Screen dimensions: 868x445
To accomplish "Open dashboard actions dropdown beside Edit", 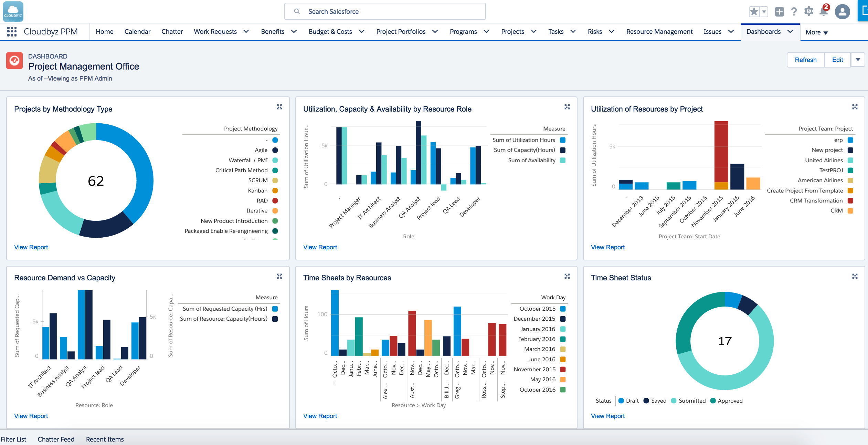I will pyautogui.click(x=858, y=60).
